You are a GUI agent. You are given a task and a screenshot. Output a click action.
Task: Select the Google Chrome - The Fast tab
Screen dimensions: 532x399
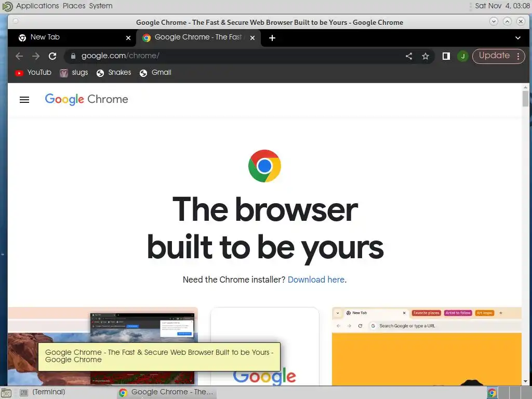coord(198,37)
